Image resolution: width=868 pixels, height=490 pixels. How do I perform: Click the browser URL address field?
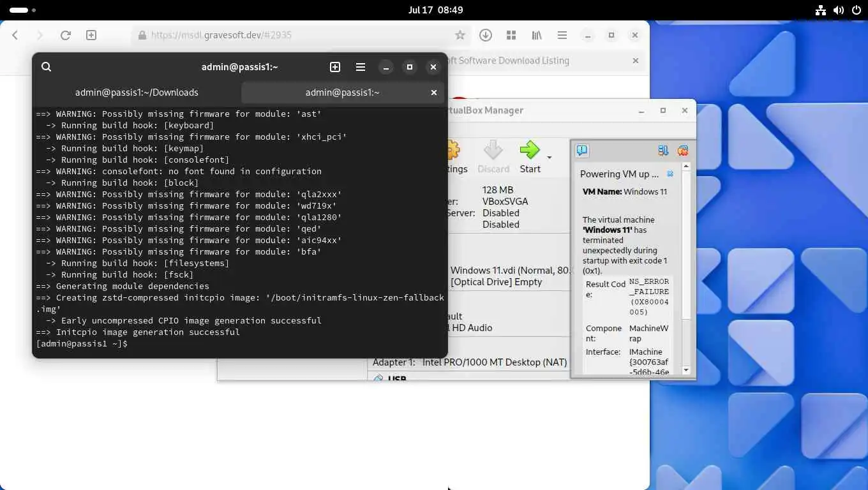tap(300, 35)
